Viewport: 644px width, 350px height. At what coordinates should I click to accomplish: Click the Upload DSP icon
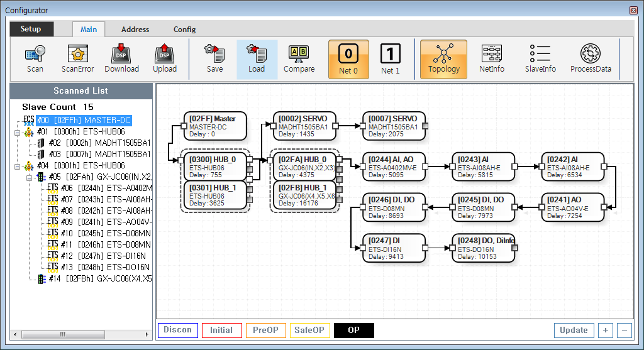tap(164, 59)
